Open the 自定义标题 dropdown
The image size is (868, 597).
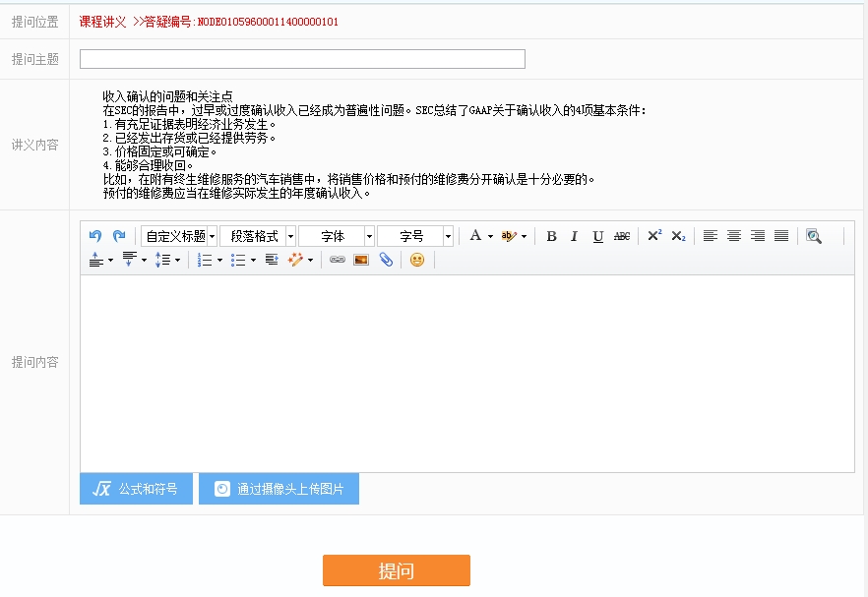coord(179,236)
